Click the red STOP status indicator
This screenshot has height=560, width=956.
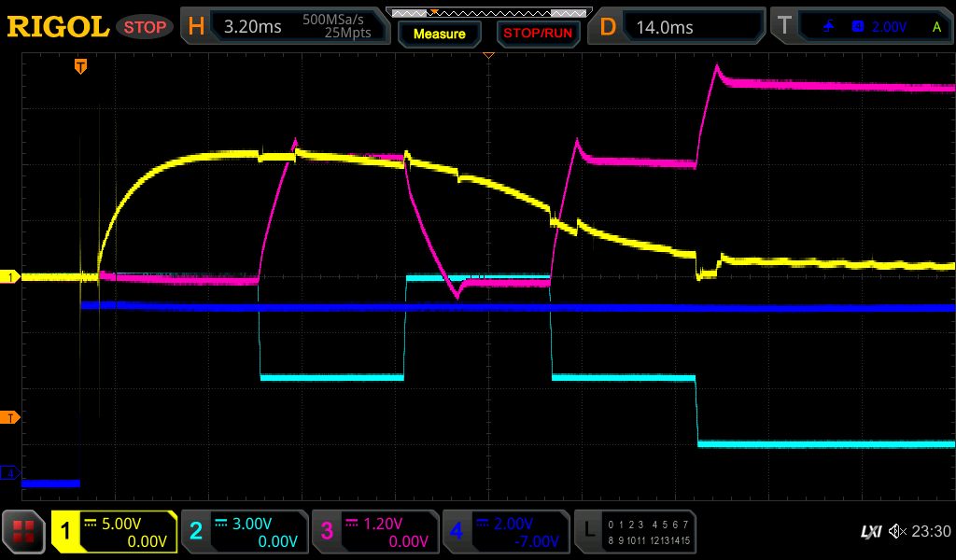coord(145,27)
